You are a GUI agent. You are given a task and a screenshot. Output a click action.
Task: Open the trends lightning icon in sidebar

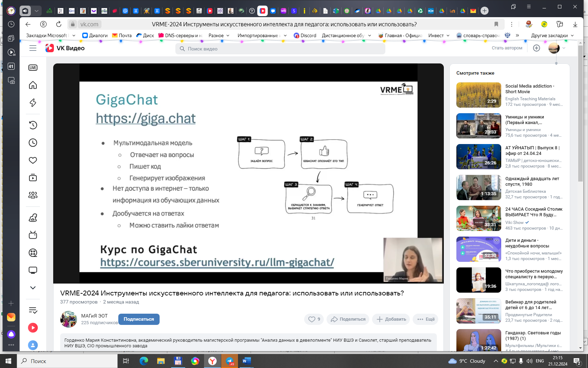pos(33,103)
